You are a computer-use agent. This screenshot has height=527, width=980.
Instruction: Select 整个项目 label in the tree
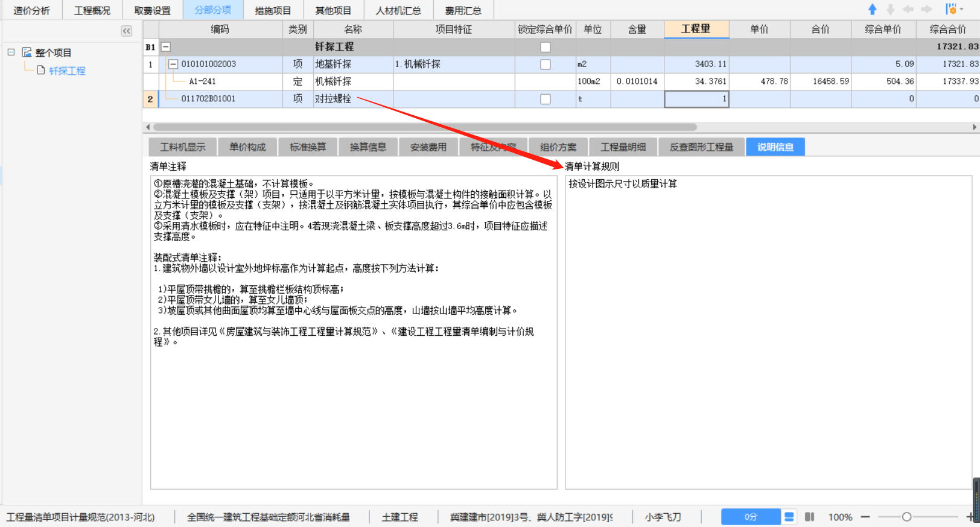tap(53, 52)
